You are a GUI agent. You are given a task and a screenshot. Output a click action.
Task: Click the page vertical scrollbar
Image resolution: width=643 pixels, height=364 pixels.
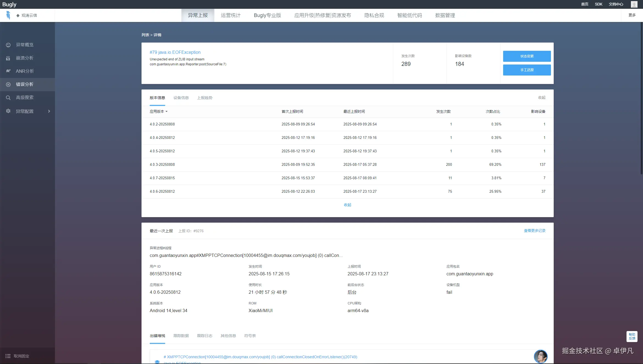[x=642, y=99]
